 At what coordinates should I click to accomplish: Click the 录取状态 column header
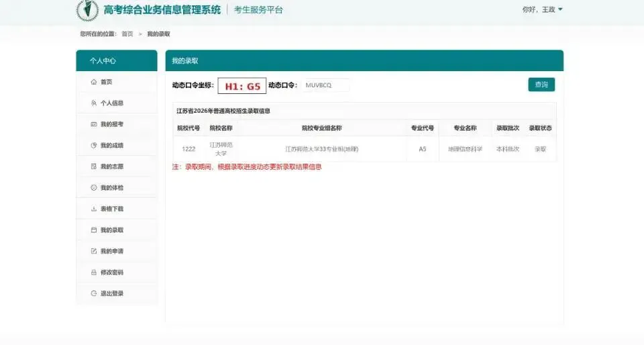pyautogui.click(x=540, y=128)
